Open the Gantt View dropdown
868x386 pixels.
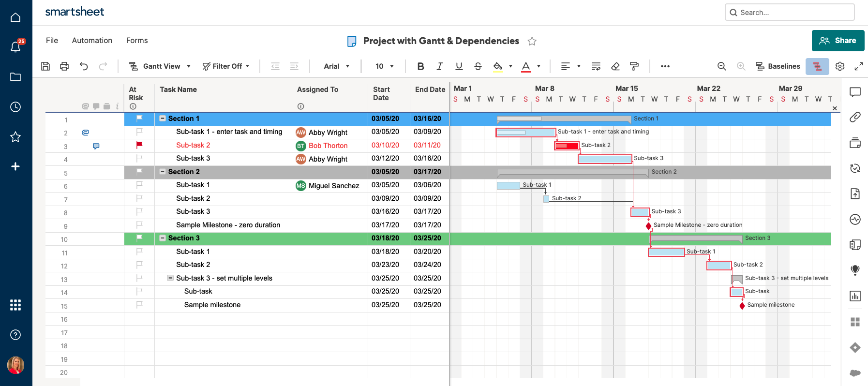click(x=160, y=66)
